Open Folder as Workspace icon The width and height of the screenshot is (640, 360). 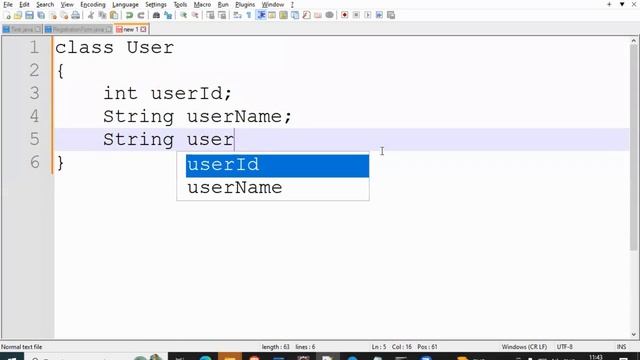click(318, 16)
